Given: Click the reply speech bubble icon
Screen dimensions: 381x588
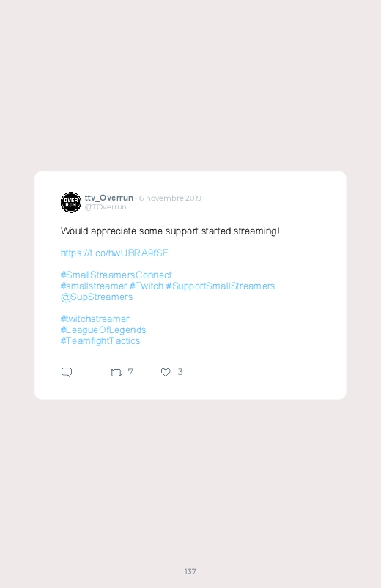Looking at the screenshot, I should 67,372.
